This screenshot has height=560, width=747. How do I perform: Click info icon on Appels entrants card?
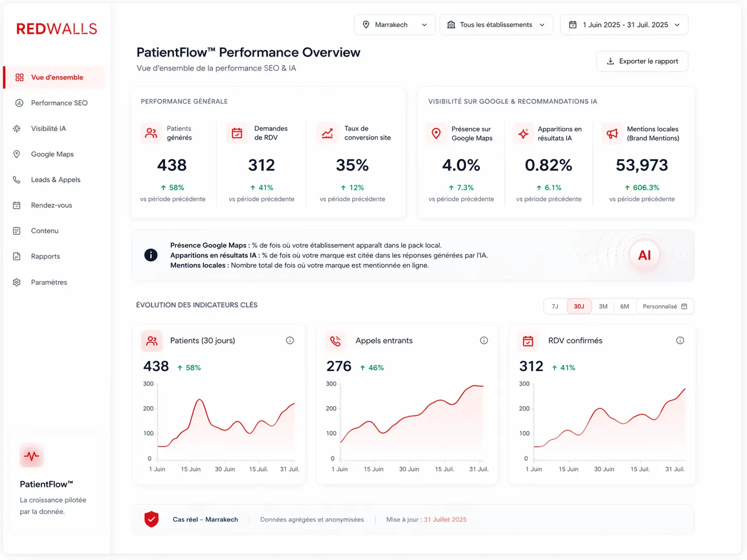pos(484,340)
